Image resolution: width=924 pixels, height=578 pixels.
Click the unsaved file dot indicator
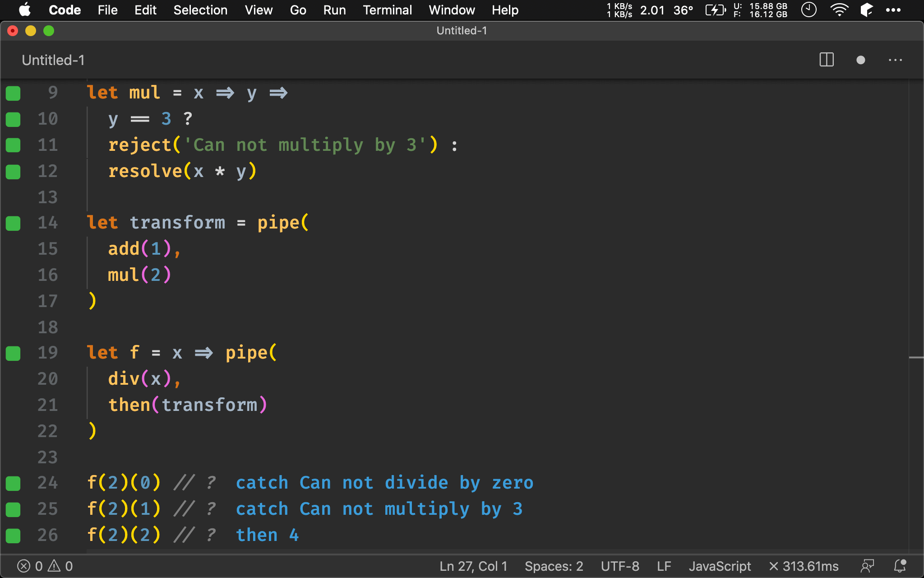[x=860, y=61]
